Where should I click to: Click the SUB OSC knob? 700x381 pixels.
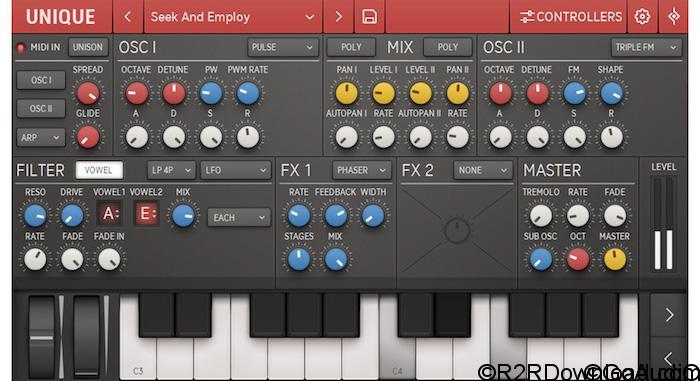pyautogui.click(x=541, y=260)
